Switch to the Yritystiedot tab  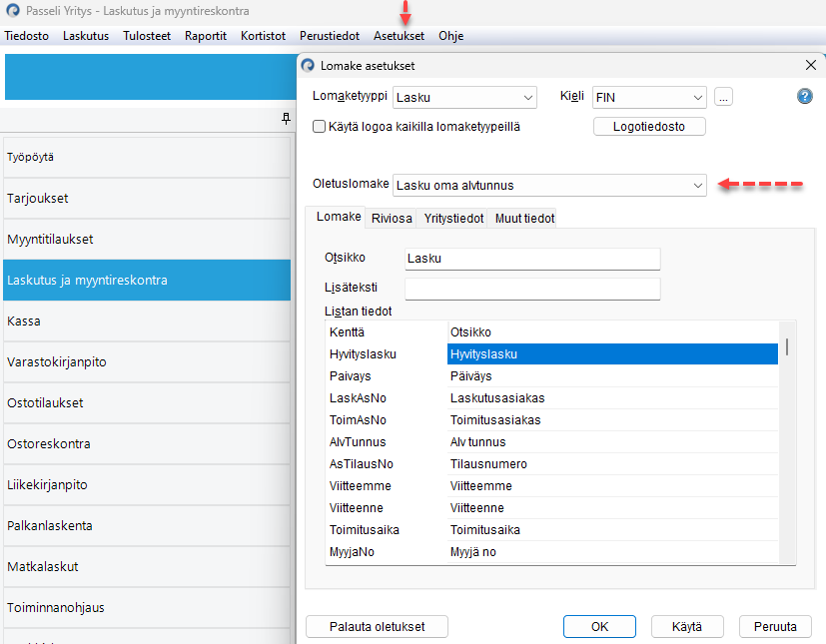coord(453,218)
